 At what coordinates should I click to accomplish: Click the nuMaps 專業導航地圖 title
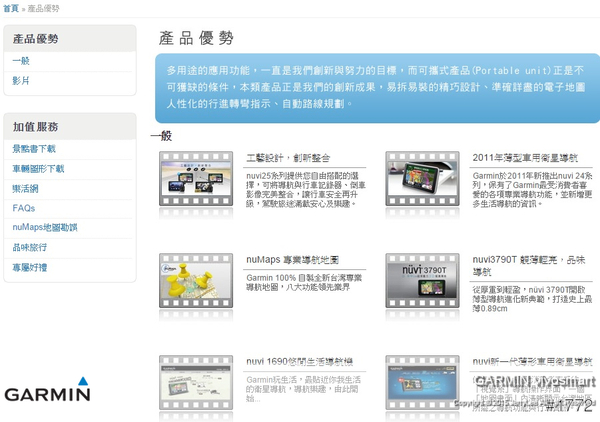coord(292,260)
